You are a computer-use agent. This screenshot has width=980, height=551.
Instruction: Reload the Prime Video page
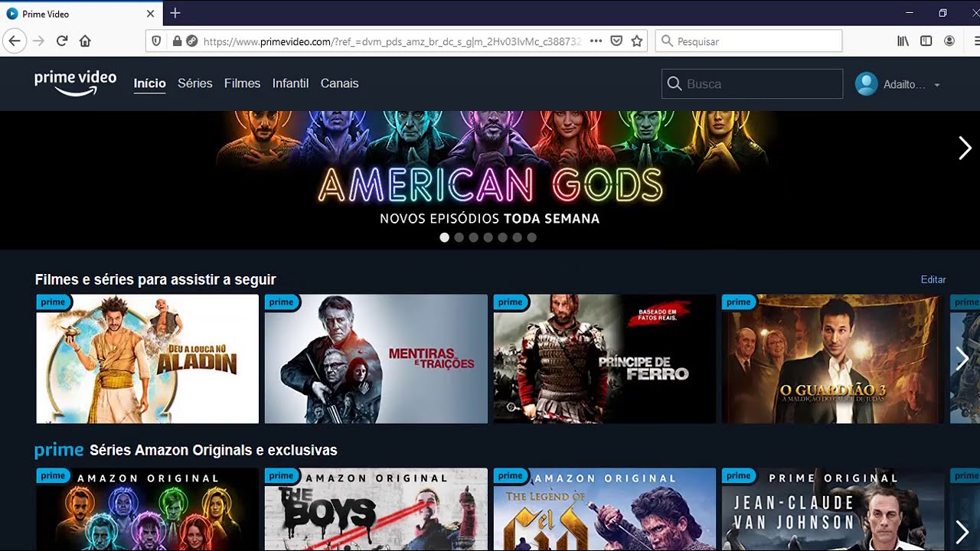(62, 41)
